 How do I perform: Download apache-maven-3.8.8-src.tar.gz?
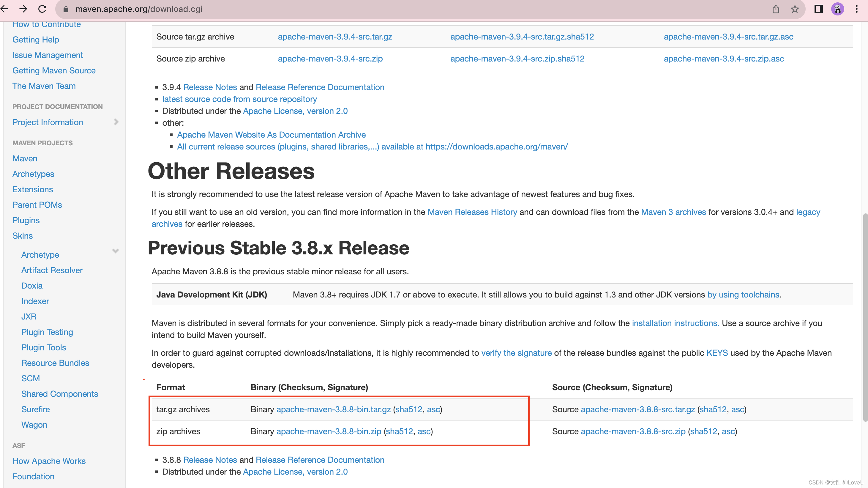click(x=637, y=410)
